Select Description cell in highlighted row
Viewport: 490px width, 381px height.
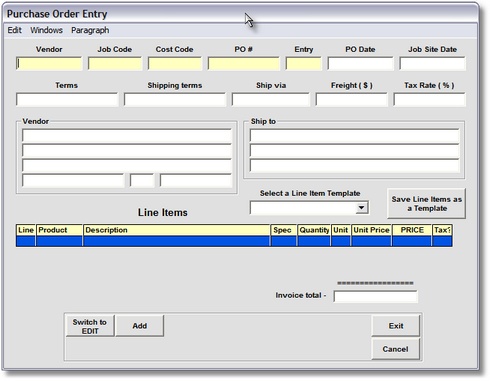pyautogui.click(x=177, y=241)
